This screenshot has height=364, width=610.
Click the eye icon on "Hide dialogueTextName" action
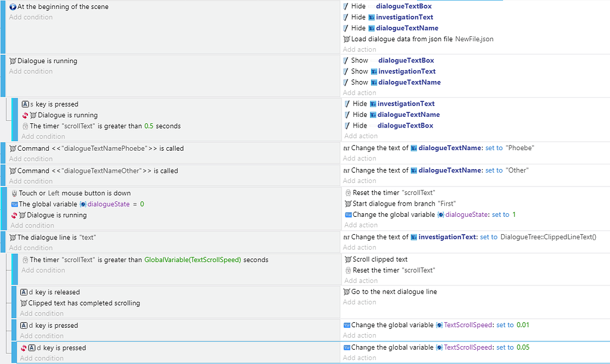(344, 27)
